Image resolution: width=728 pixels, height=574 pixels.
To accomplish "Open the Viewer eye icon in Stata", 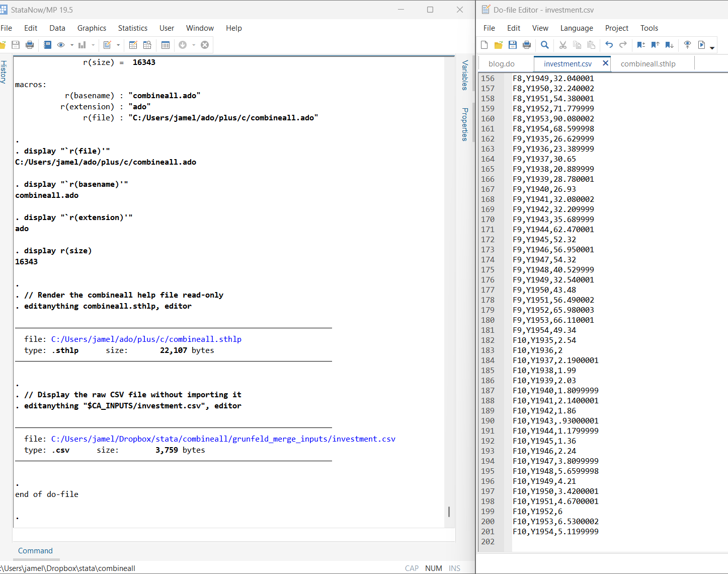I will (61, 45).
